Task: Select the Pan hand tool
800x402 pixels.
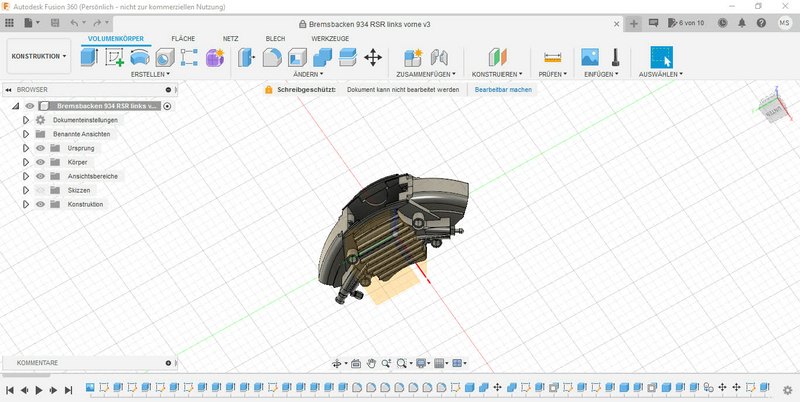Action: click(x=371, y=363)
